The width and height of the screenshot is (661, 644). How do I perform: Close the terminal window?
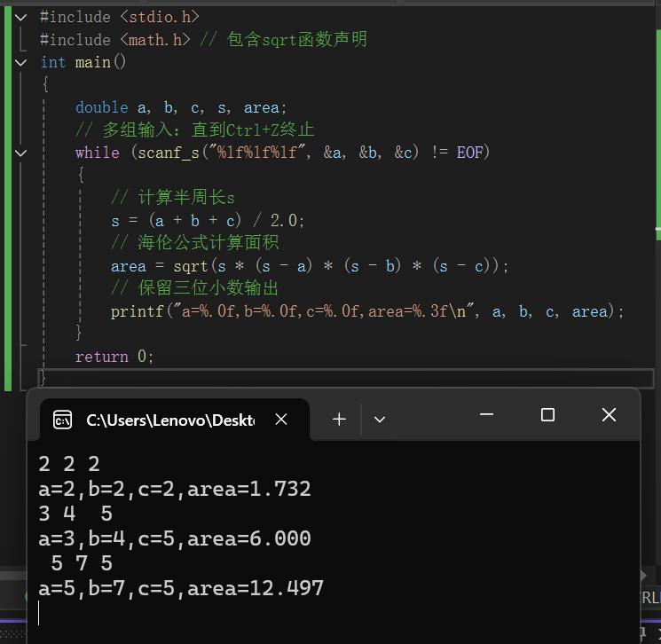pyautogui.click(x=609, y=415)
